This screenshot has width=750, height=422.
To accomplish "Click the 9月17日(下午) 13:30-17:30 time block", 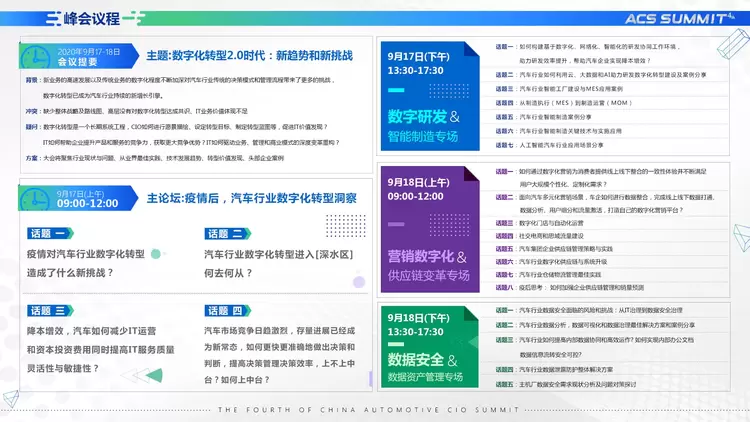I will coord(416,64).
